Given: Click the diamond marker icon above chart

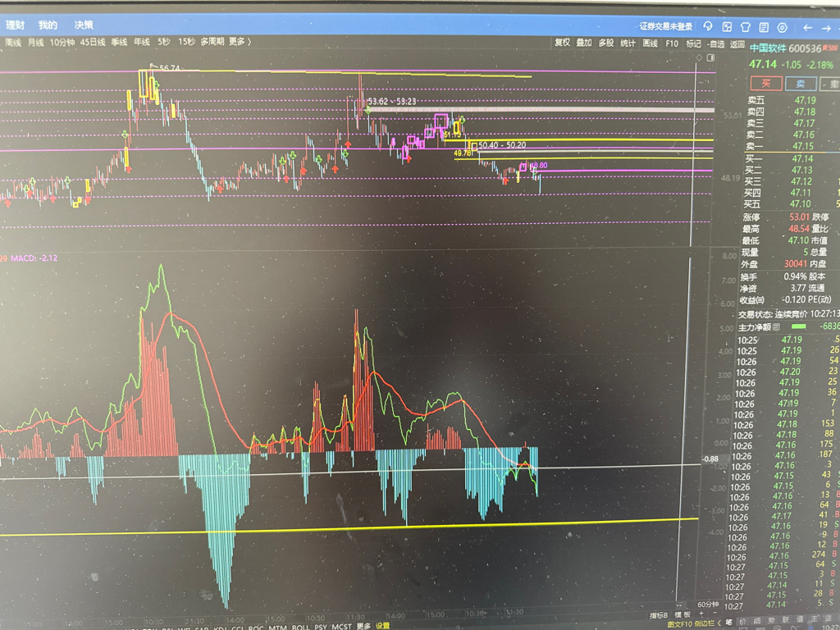Looking at the screenshot, I should click(699, 57).
